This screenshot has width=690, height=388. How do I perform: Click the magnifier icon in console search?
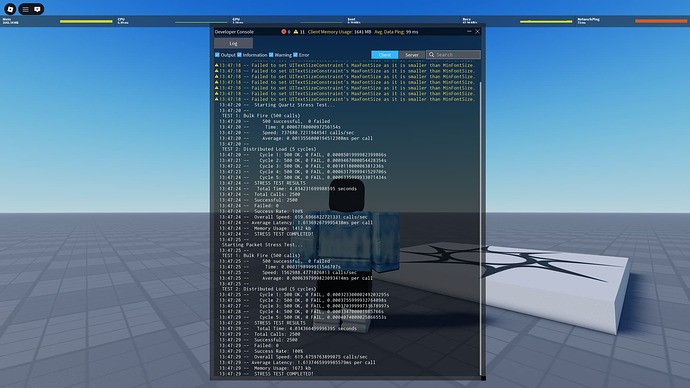tap(432, 55)
